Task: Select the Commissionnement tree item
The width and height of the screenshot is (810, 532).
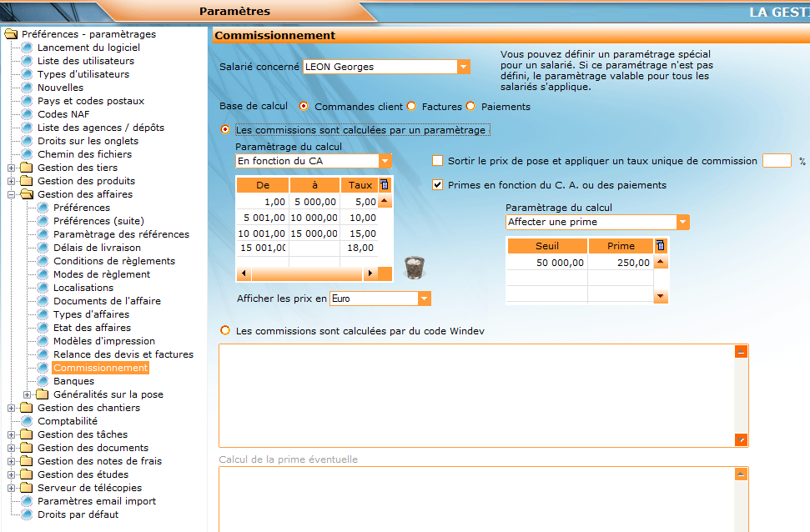Action: (101, 368)
